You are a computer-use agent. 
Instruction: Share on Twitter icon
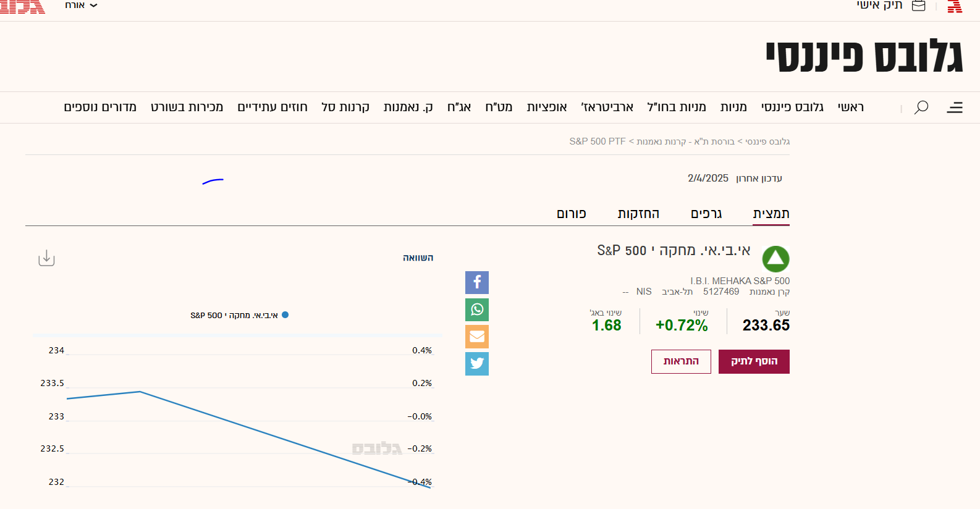(x=477, y=364)
